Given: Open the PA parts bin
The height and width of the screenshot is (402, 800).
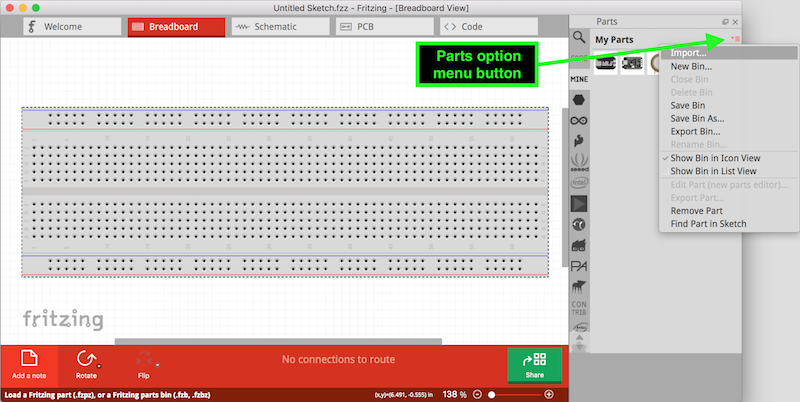Looking at the screenshot, I should click(579, 266).
